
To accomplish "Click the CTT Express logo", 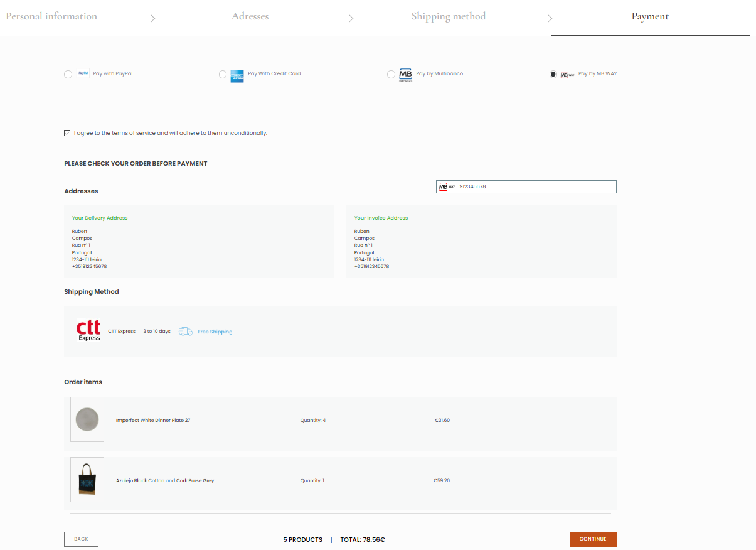I will coord(88,331).
